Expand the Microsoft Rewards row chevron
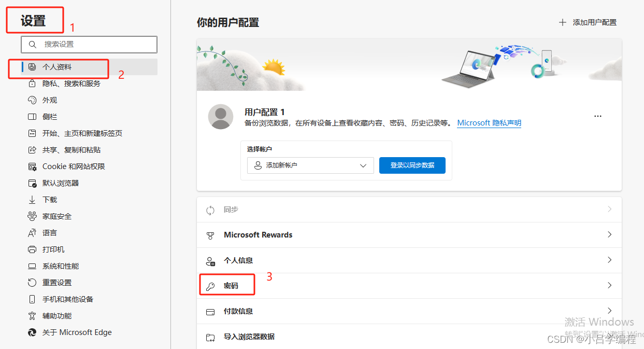 tap(609, 234)
